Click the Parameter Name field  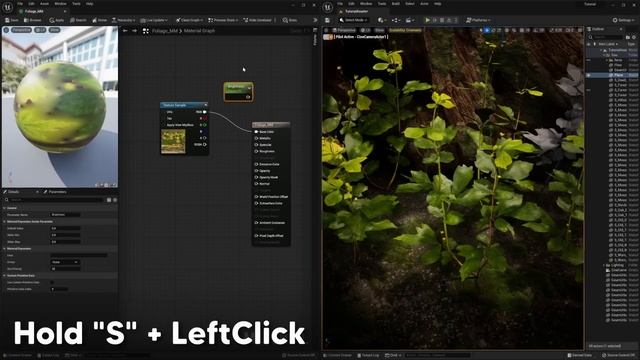point(65,215)
